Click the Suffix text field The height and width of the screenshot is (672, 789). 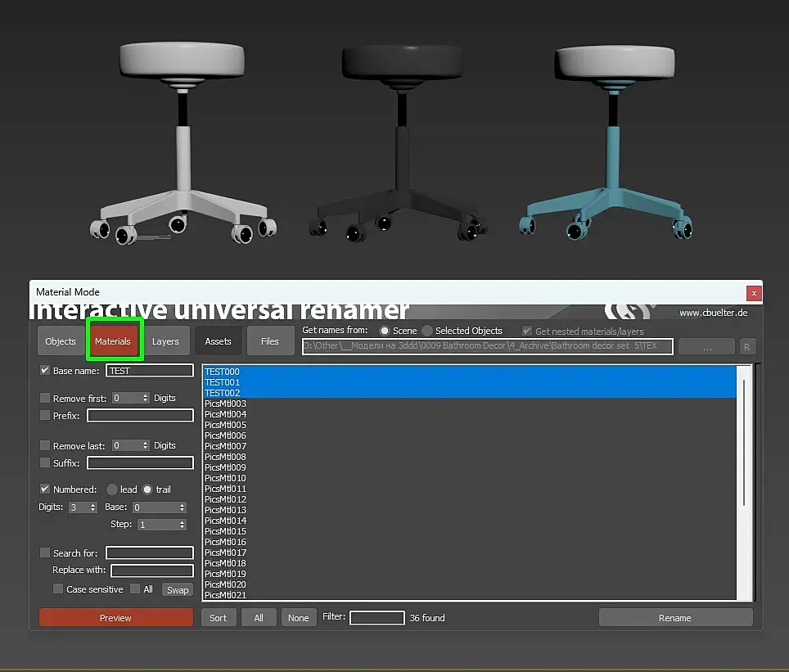tap(140, 462)
